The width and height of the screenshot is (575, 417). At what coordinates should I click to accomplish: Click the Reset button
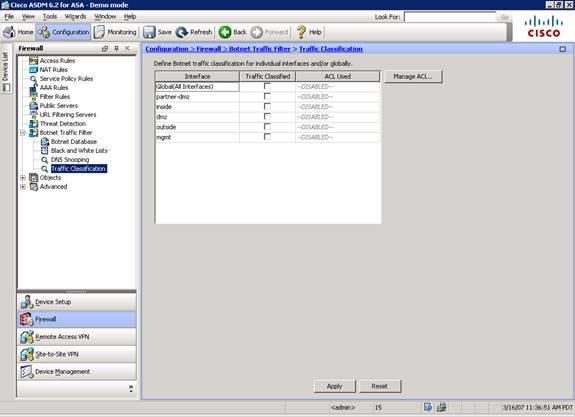click(380, 386)
